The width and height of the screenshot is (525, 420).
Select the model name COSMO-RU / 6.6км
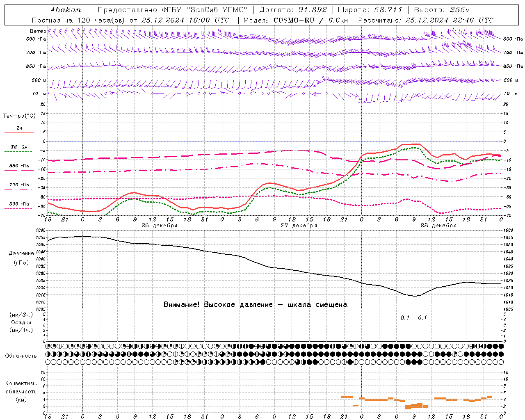310,20
